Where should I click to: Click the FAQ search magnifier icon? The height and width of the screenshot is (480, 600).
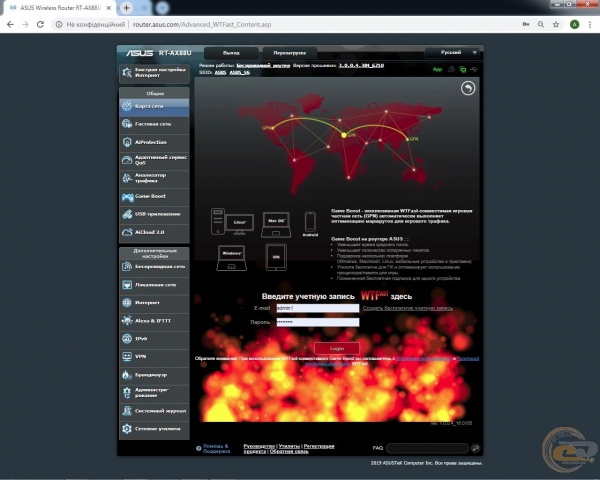pyautogui.click(x=475, y=448)
